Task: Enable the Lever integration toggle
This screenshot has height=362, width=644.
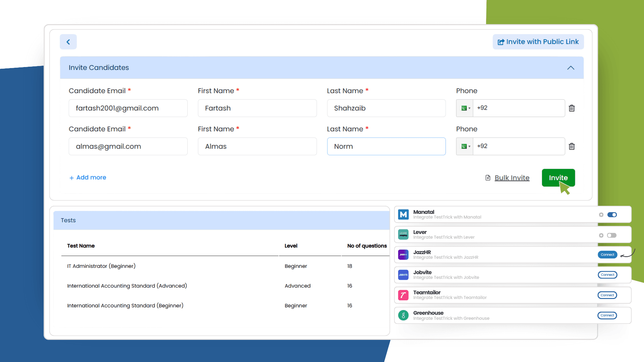Action: [612, 235]
